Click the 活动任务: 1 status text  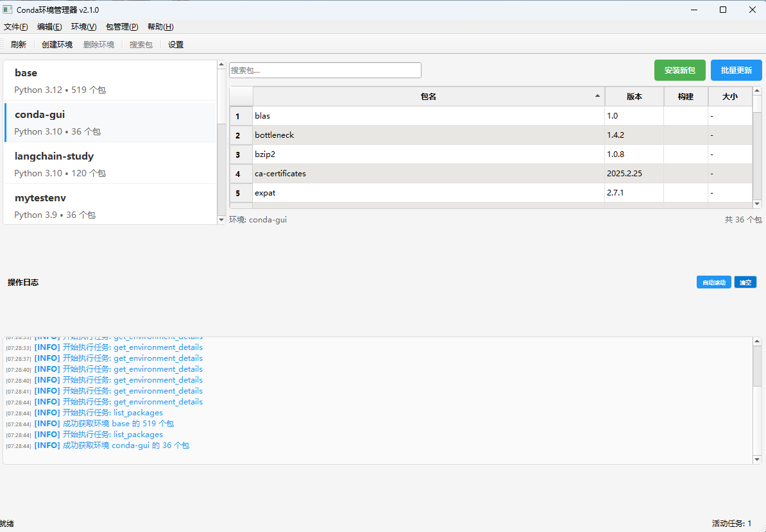[x=731, y=523]
